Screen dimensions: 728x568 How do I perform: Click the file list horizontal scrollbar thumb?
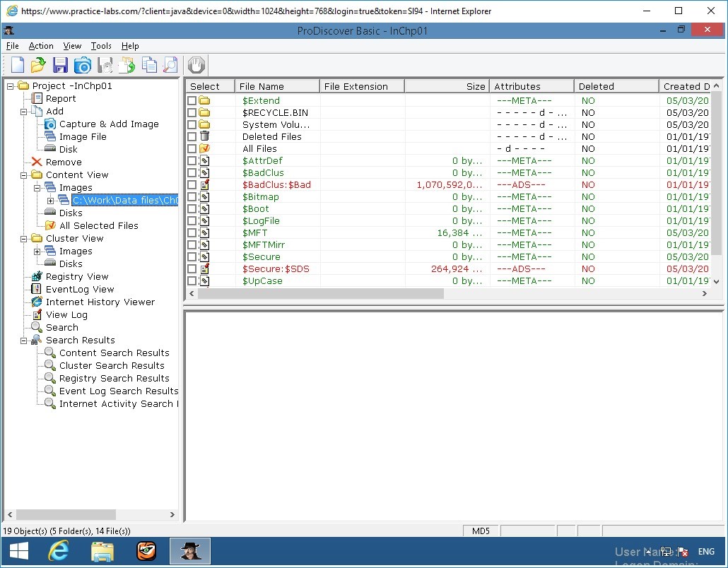click(x=321, y=293)
